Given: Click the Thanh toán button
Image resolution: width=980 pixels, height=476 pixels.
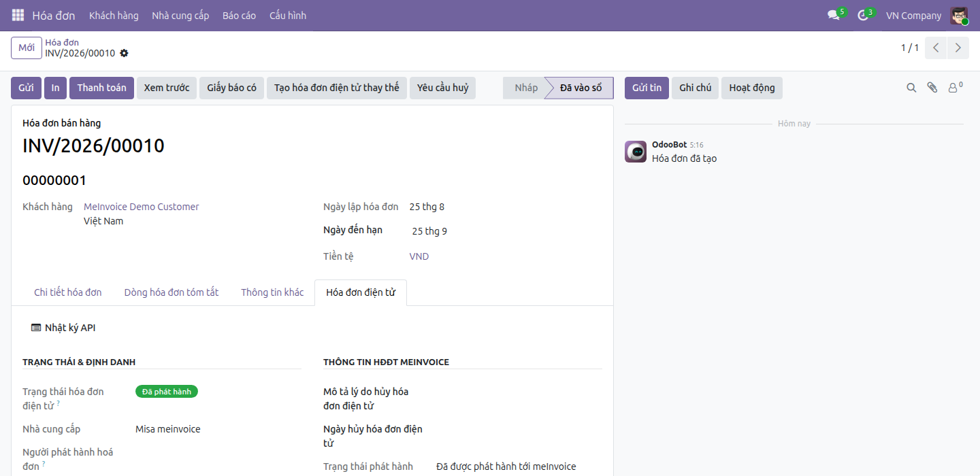Looking at the screenshot, I should pos(101,88).
